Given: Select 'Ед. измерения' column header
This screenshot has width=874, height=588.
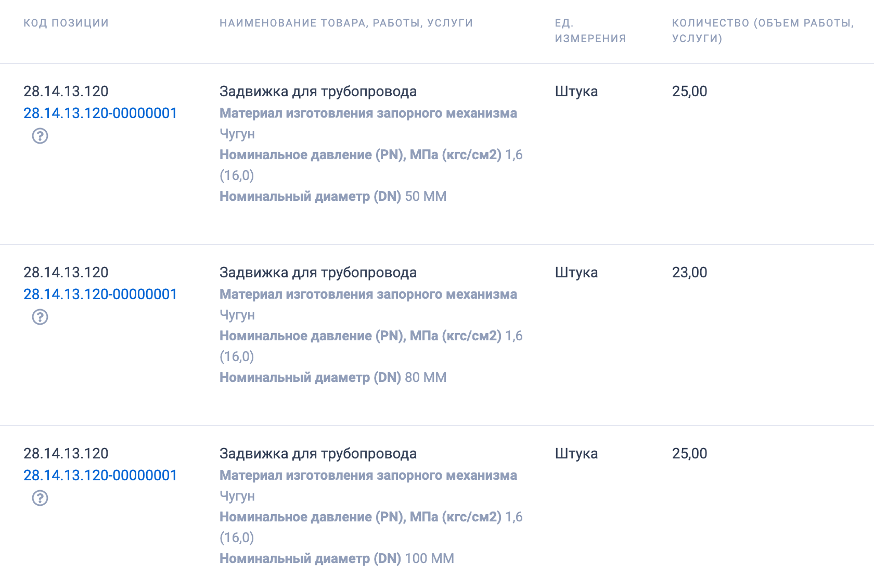Looking at the screenshot, I should click(x=590, y=31).
